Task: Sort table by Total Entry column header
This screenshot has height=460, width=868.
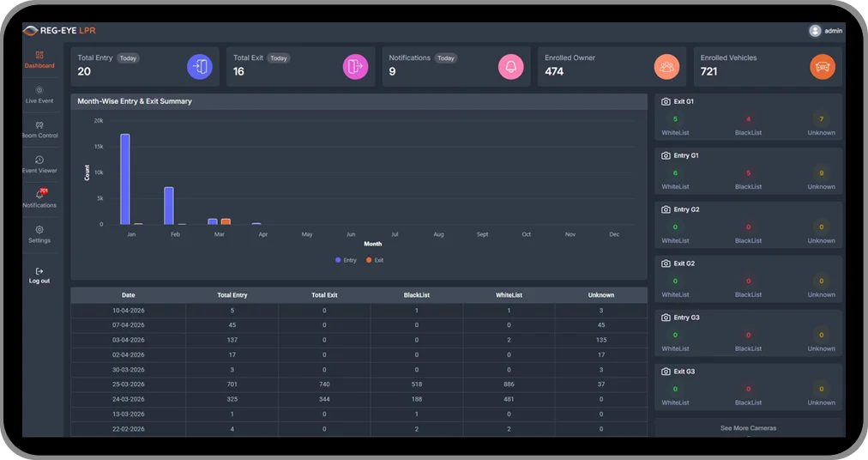Action: (232, 295)
